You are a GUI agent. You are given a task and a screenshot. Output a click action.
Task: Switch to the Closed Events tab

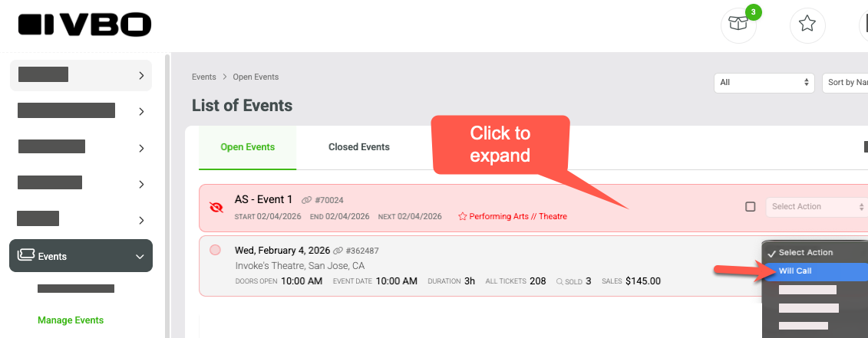(358, 147)
